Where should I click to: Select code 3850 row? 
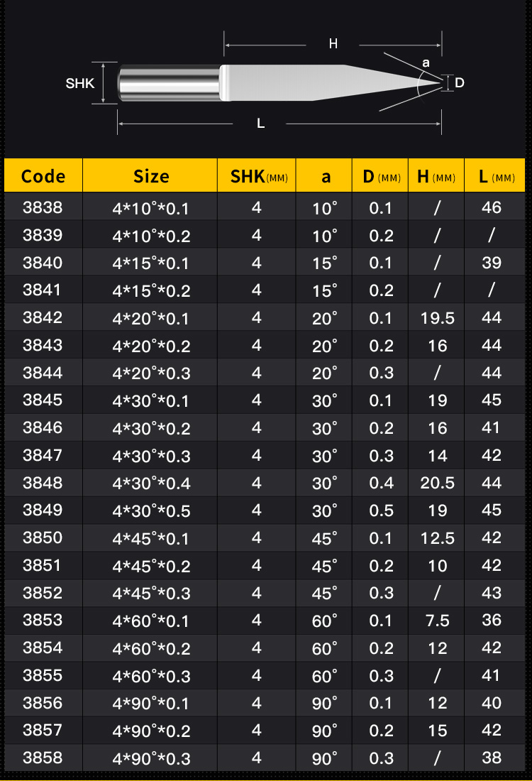(x=265, y=538)
